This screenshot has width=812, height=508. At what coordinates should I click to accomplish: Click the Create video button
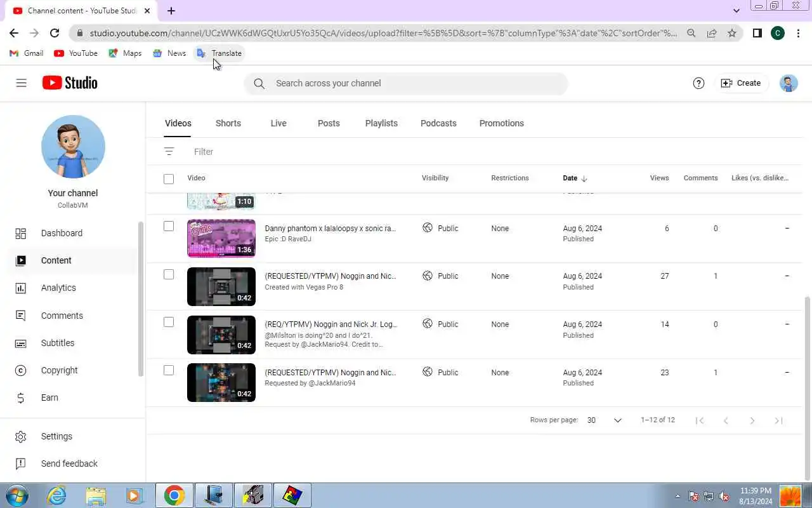point(741,83)
